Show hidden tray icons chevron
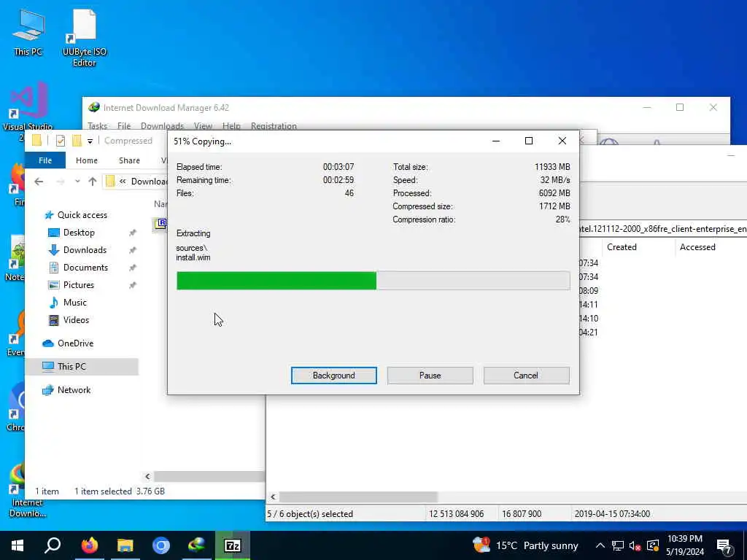 coord(600,545)
